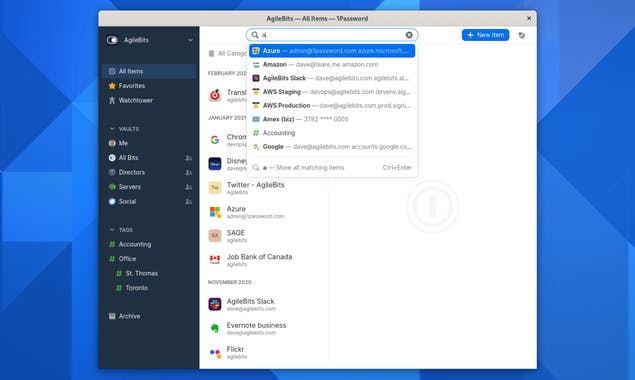Open the All Bits vault
The image size is (635, 380).
tap(149, 158)
